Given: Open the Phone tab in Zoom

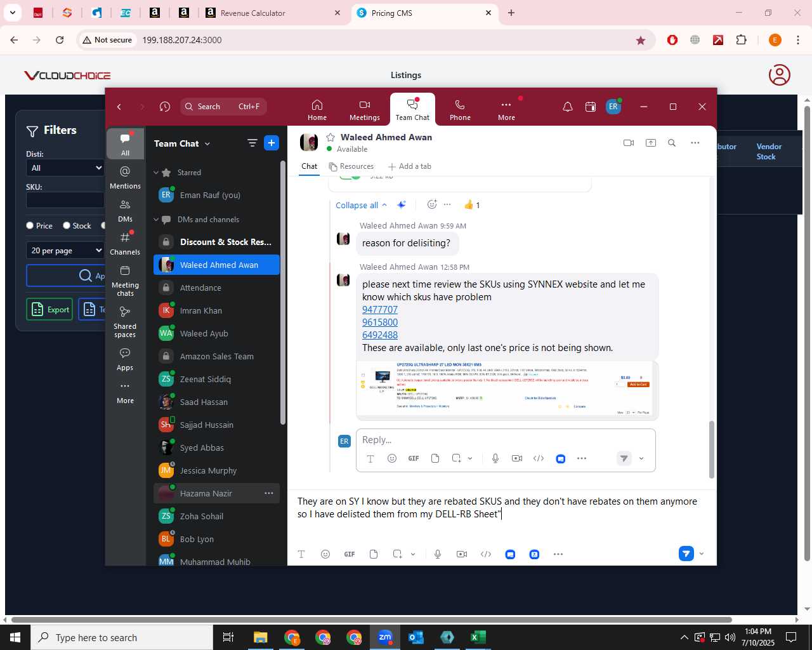Looking at the screenshot, I should (460, 109).
